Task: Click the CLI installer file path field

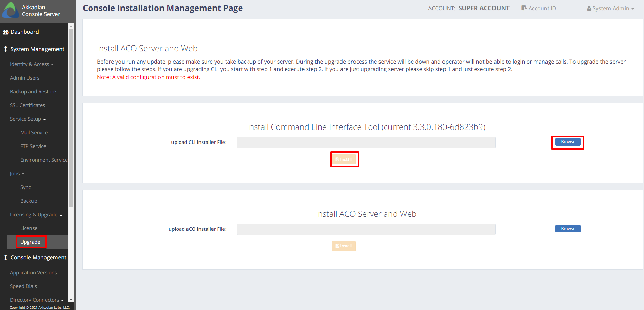Action: tap(366, 143)
